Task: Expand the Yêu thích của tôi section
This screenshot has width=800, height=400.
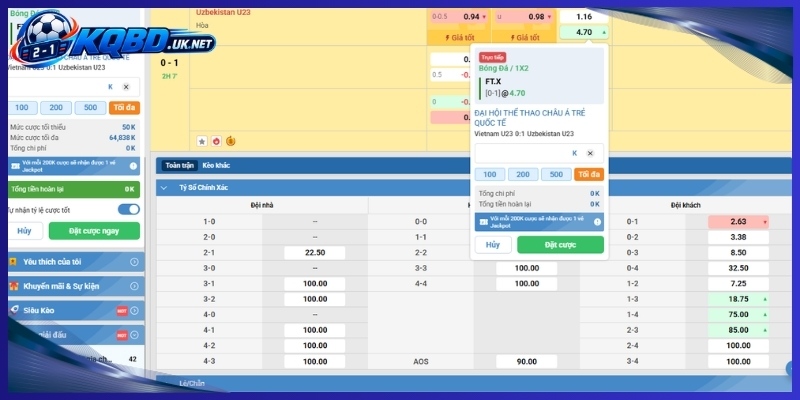Action: pos(134,262)
